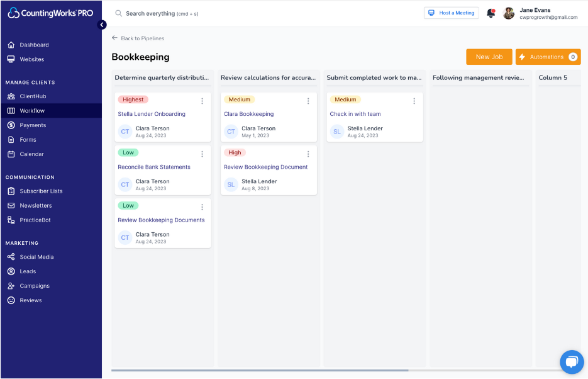Open the Automations button
Screen dimensions: 588x379
point(547,57)
